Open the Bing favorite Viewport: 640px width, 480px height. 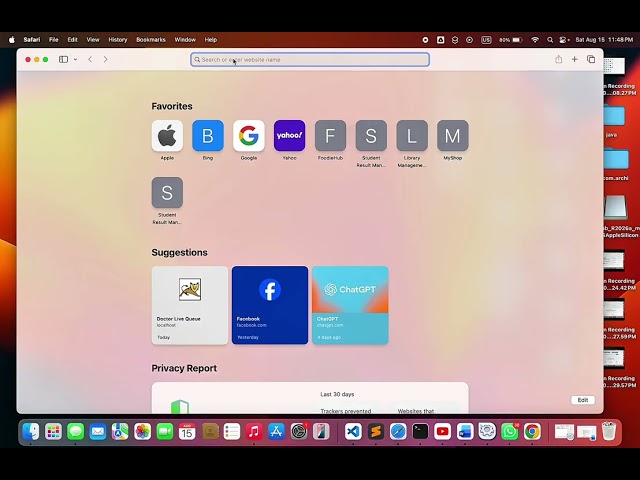(208, 136)
